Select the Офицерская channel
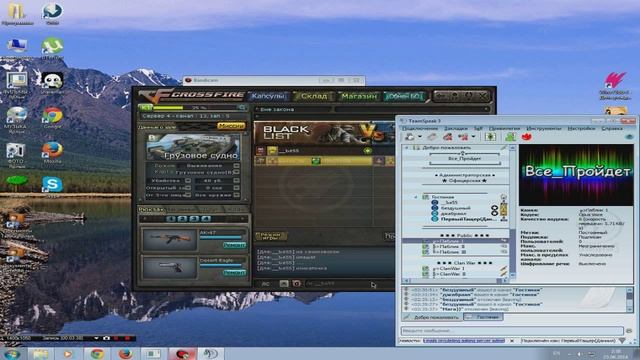This screenshot has height=360, width=640. [464, 180]
